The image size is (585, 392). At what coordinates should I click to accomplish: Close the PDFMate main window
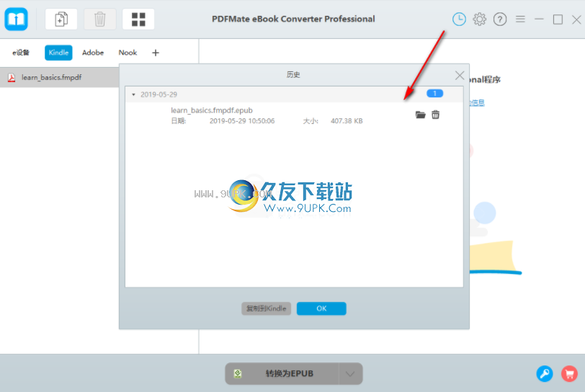click(x=576, y=19)
